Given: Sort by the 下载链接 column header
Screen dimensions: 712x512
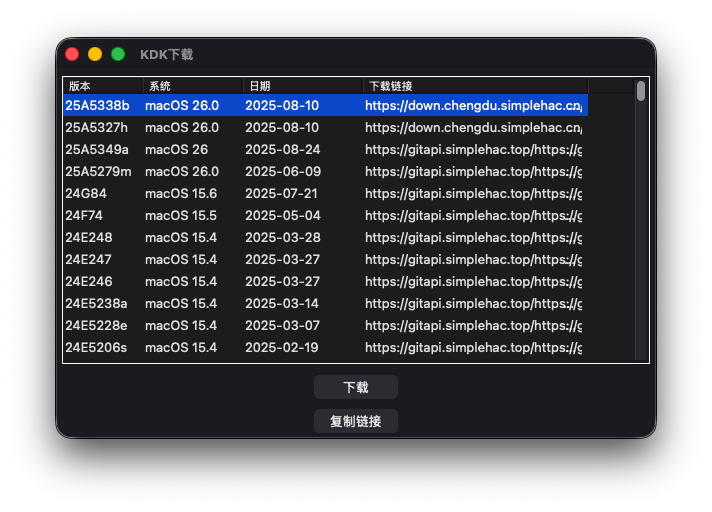Looking at the screenshot, I should [x=475, y=86].
